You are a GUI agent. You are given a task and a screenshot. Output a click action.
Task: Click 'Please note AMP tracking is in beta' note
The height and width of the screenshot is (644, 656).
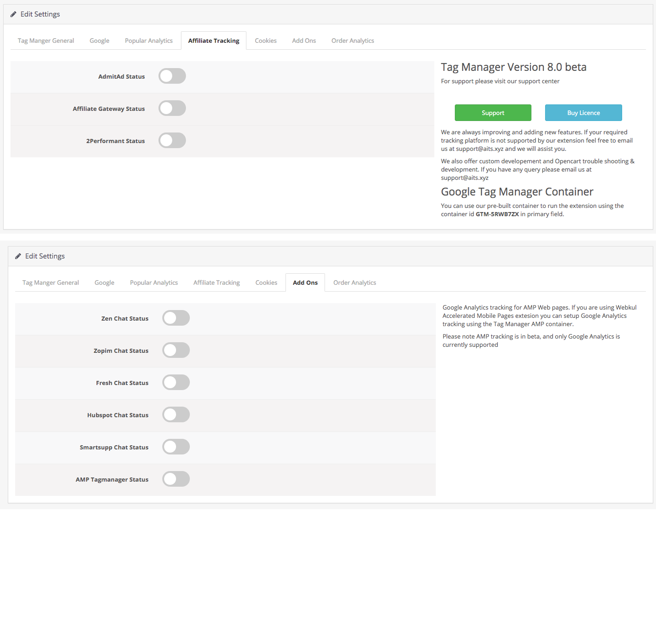(x=531, y=341)
